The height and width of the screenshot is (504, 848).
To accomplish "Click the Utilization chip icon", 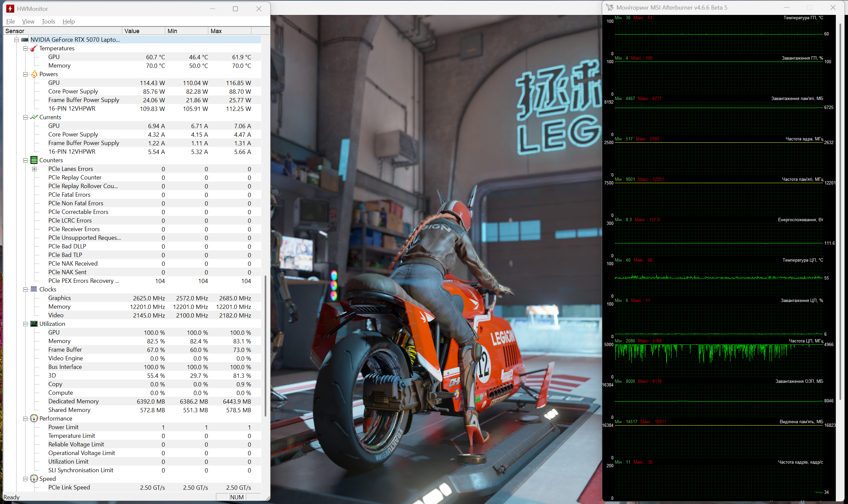I will click(34, 324).
